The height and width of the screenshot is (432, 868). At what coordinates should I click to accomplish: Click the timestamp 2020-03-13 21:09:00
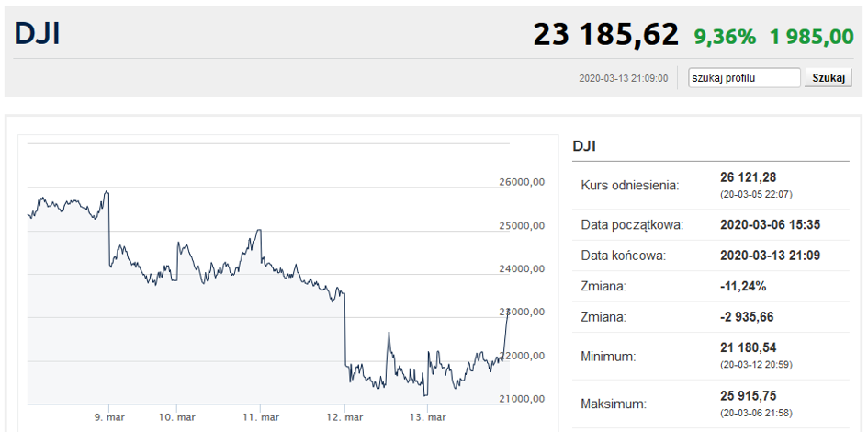(624, 79)
